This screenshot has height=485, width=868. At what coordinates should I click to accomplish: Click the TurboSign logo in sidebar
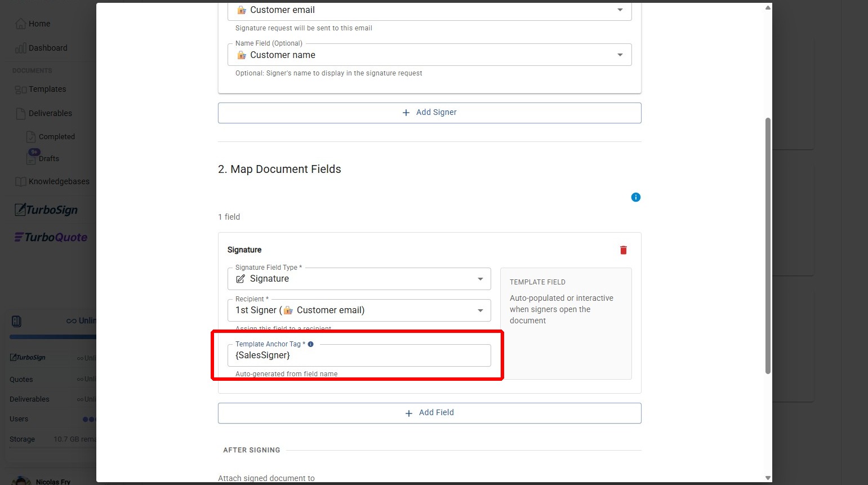[x=46, y=210]
